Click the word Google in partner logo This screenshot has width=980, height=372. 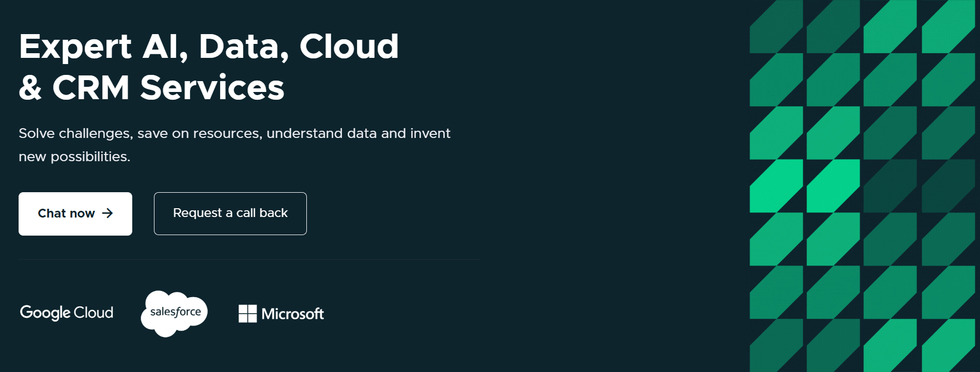[x=45, y=313]
